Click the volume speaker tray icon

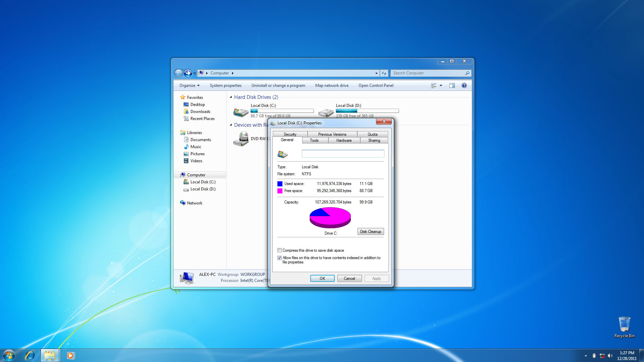coord(610,356)
